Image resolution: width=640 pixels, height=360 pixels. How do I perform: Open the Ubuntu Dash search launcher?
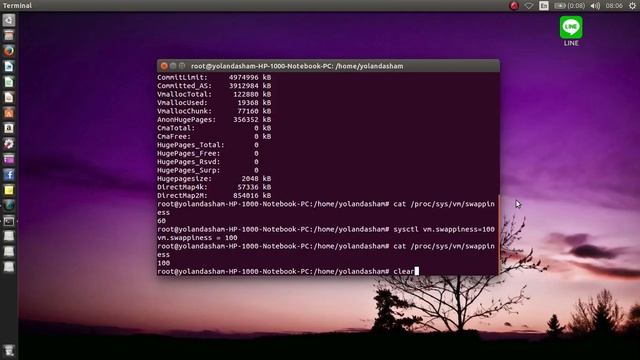[x=9, y=20]
